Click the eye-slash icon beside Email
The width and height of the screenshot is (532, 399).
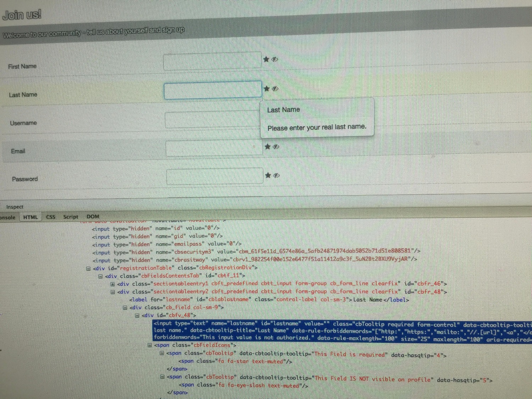(x=276, y=147)
